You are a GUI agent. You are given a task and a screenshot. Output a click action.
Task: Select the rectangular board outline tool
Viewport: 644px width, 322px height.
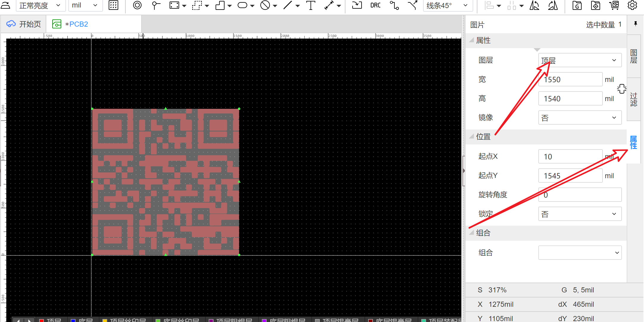174,5
